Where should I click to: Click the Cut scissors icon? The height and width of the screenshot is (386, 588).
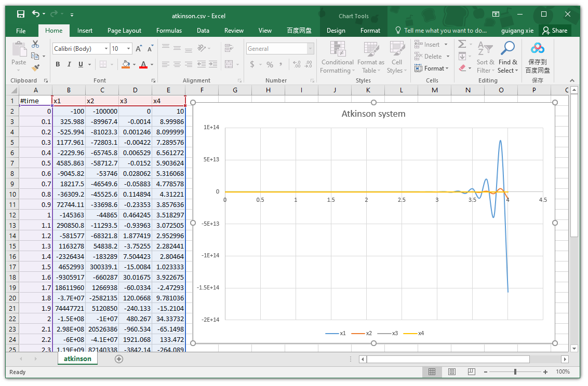35,45
